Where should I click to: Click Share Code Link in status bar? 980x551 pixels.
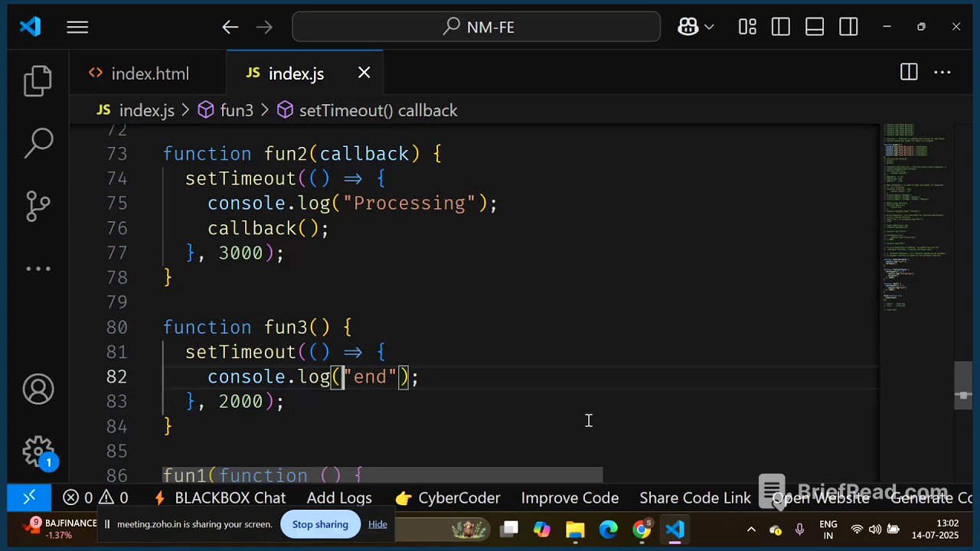[695, 497]
